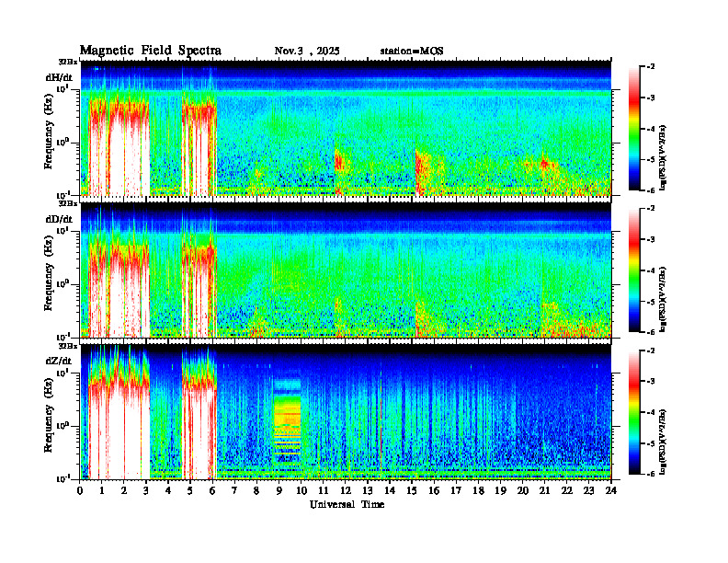728x563 pixels.
Task: Click the 'Universal Time' axis title
Action: coord(347,504)
